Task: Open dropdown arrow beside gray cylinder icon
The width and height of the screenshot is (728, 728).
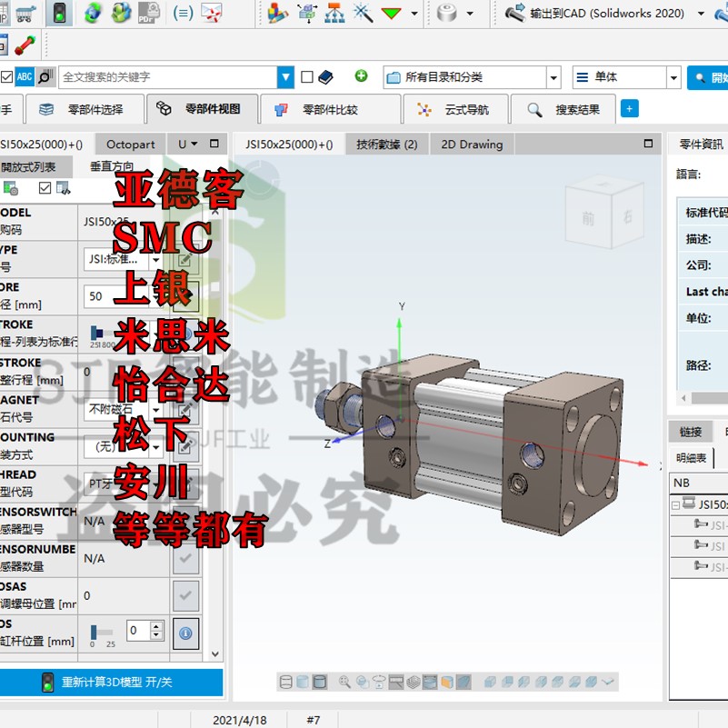Action: click(x=470, y=14)
